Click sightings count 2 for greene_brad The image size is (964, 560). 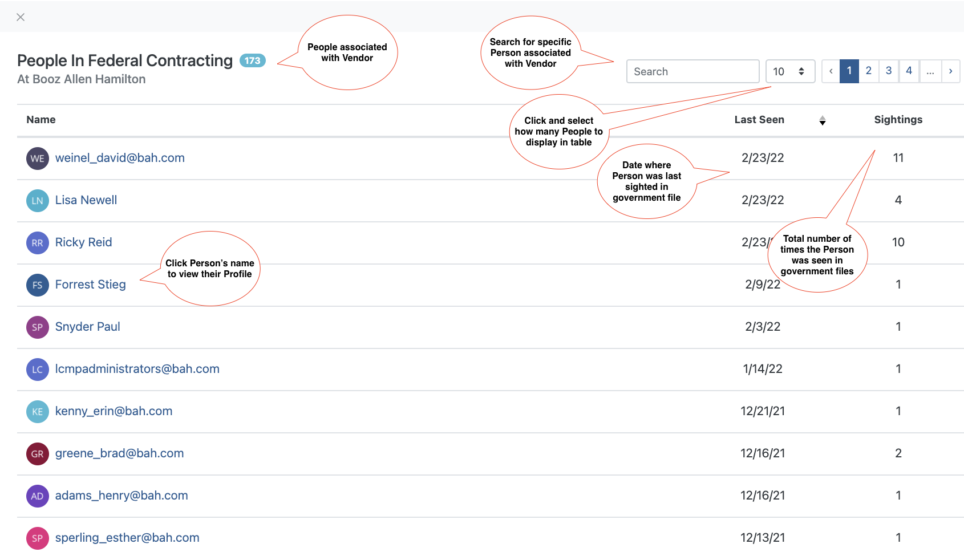tap(898, 453)
